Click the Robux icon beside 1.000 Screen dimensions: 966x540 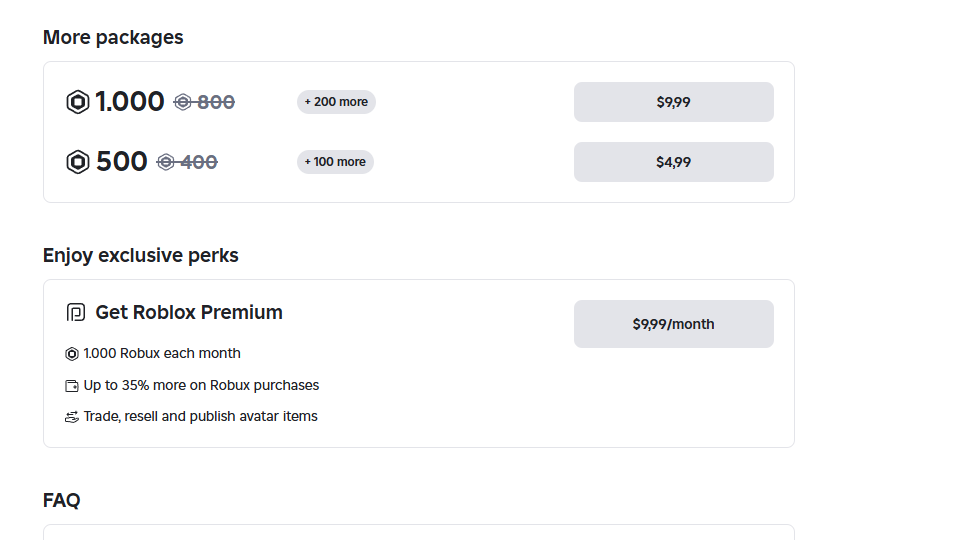point(78,102)
